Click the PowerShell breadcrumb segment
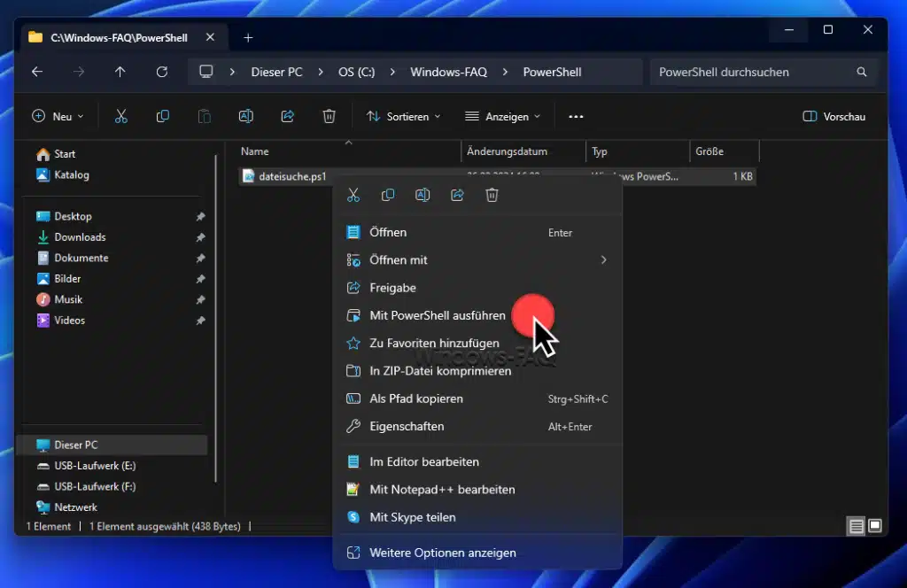Image resolution: width=907 pixels, height=588 pixels. (552, 72)
